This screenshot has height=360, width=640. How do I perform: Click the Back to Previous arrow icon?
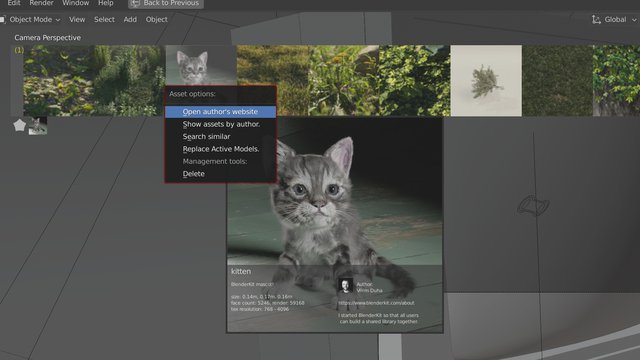pyautogui.click(x=135, y=3)
